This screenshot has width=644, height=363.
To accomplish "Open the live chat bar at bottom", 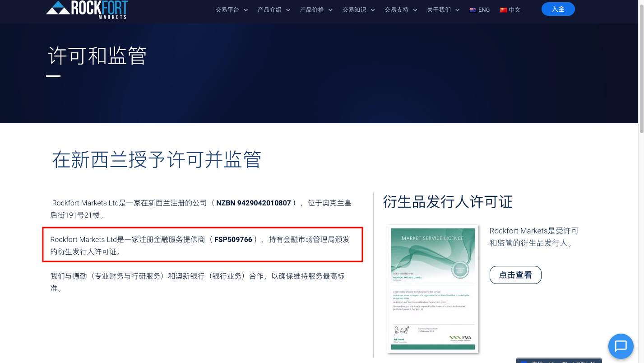I will coord(559,361).
